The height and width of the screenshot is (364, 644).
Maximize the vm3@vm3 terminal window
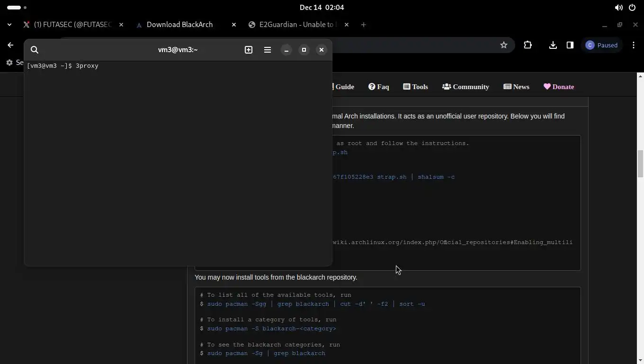(304, 50)
